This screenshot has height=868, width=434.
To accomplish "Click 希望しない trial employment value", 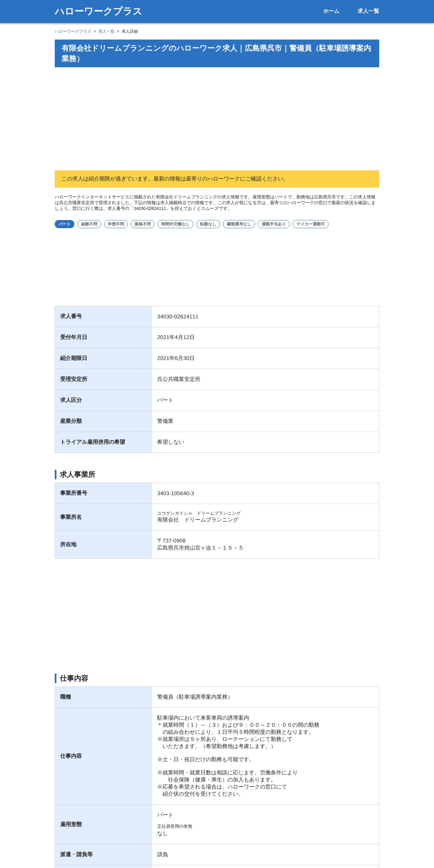I will [x=171, y=442].
